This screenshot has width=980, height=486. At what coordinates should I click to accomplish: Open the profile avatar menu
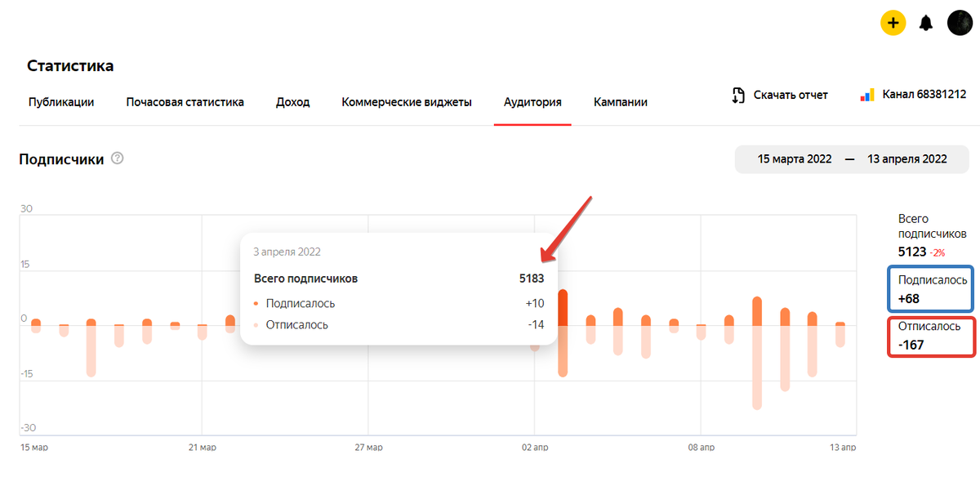click(x=960, y=23)
